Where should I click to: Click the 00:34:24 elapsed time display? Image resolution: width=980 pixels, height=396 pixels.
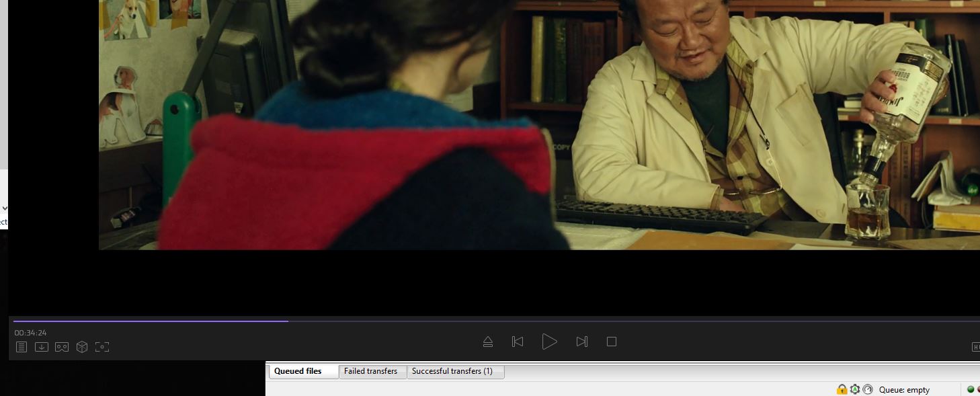coord(31,333)
